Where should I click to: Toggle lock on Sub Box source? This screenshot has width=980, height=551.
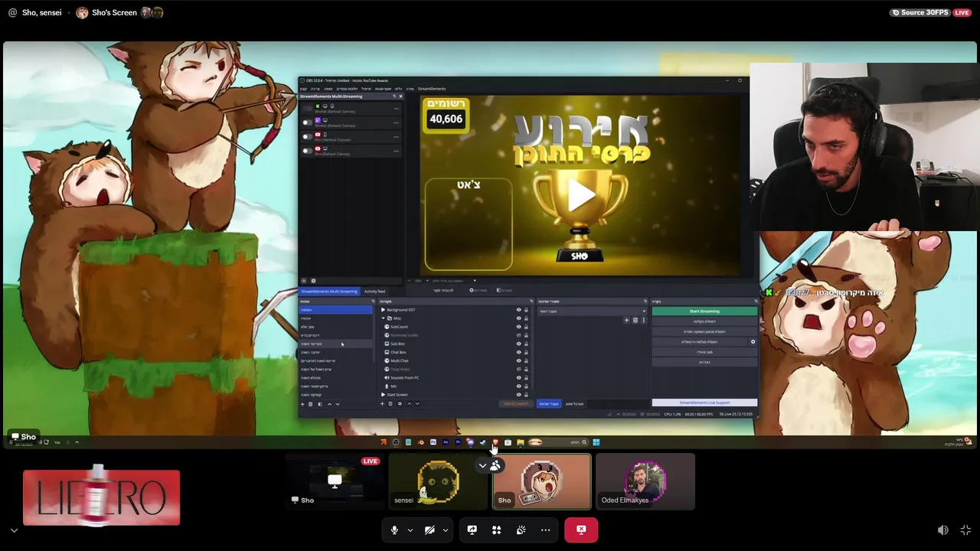(x=526, y=344)
